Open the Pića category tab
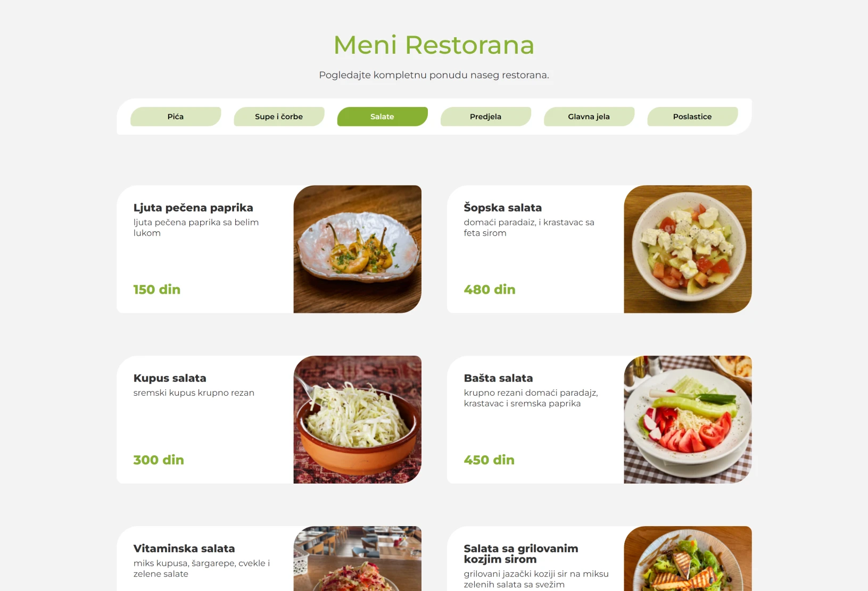 pos(176,116)
